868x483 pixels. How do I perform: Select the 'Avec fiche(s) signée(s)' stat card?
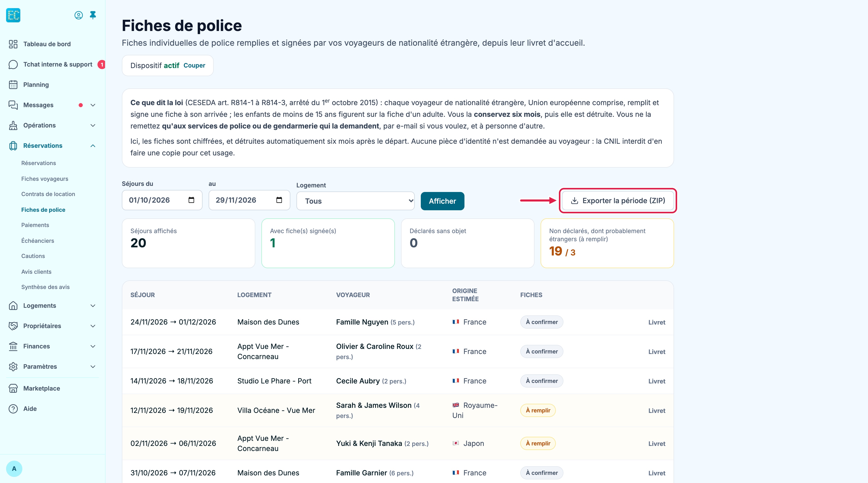(328, 243)
